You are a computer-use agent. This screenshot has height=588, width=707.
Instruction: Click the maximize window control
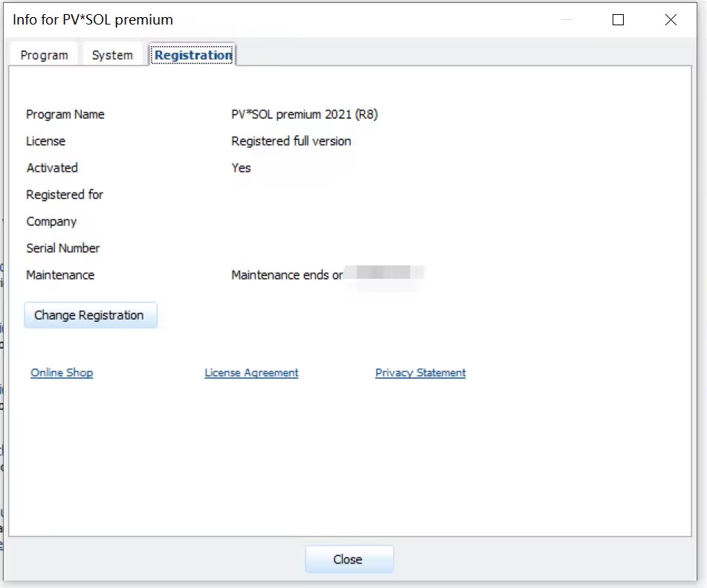(617, 20)
